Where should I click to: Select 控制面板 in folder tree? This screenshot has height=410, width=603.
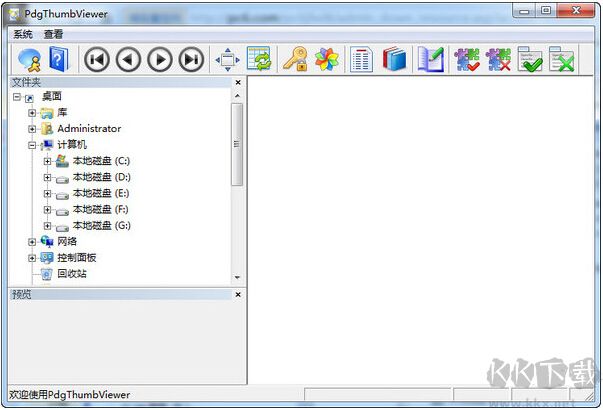pos(77,258)
